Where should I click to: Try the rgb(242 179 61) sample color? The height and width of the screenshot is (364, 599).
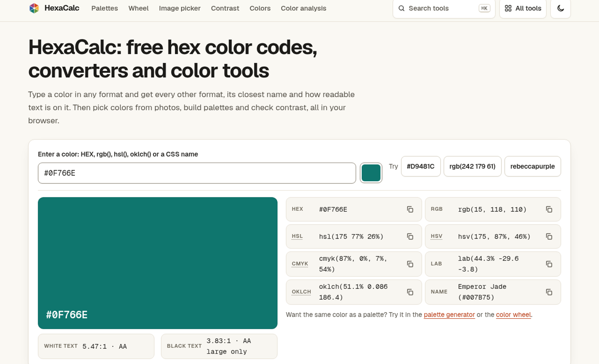(x=472, y=166)
